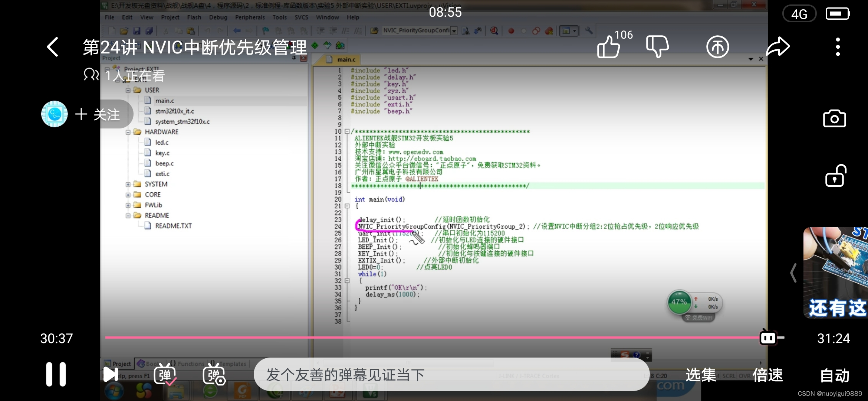Image resolution: width=868 pixels, height=401 pixels.
Task: Drag the video progress timeline slider
Action: (x=769, y=338)
